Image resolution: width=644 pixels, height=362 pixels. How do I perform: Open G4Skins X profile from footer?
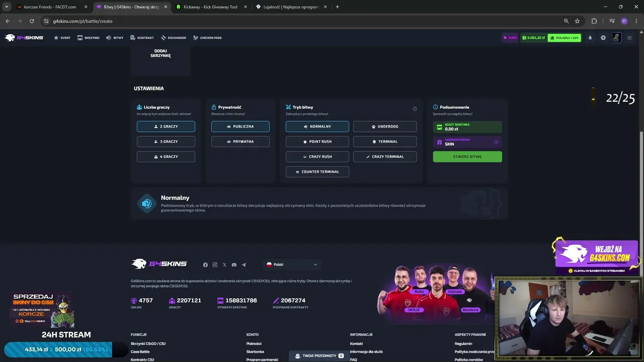(224, 265)
